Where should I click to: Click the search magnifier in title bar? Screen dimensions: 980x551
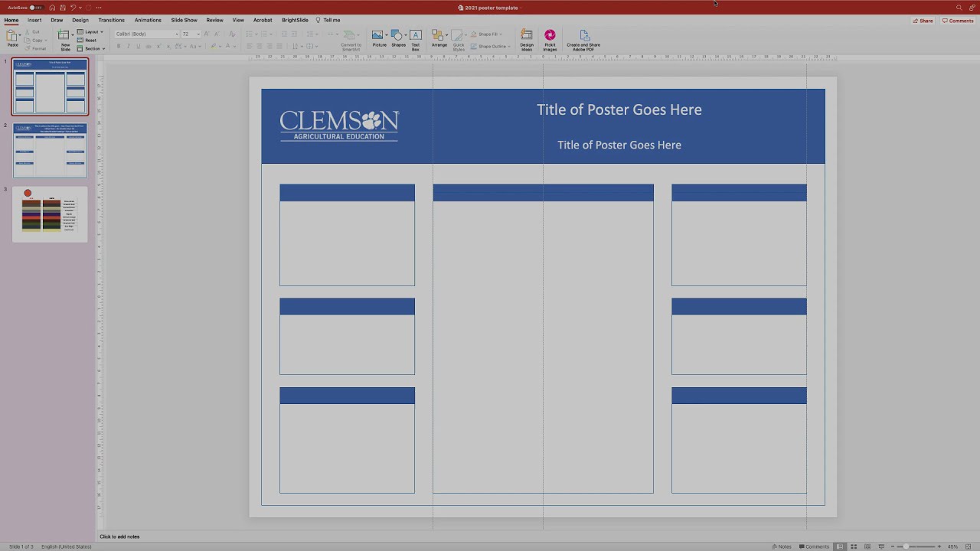[959, 8]
